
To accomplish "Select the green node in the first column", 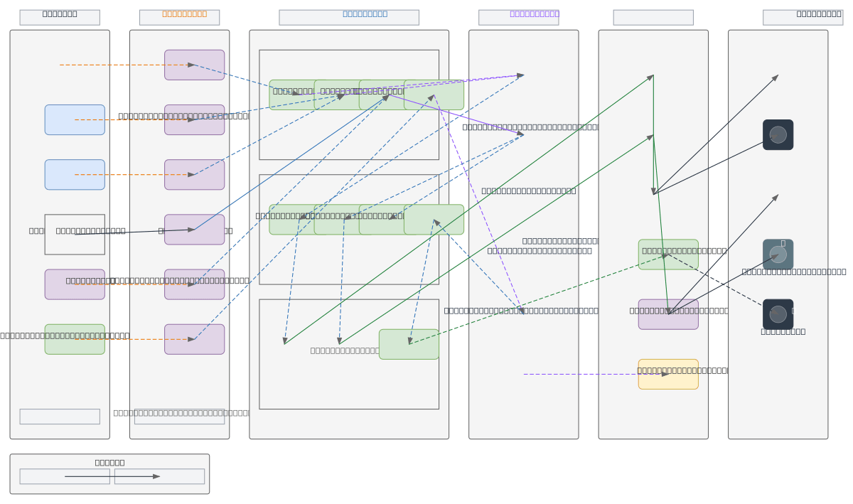I will point(75,339).
